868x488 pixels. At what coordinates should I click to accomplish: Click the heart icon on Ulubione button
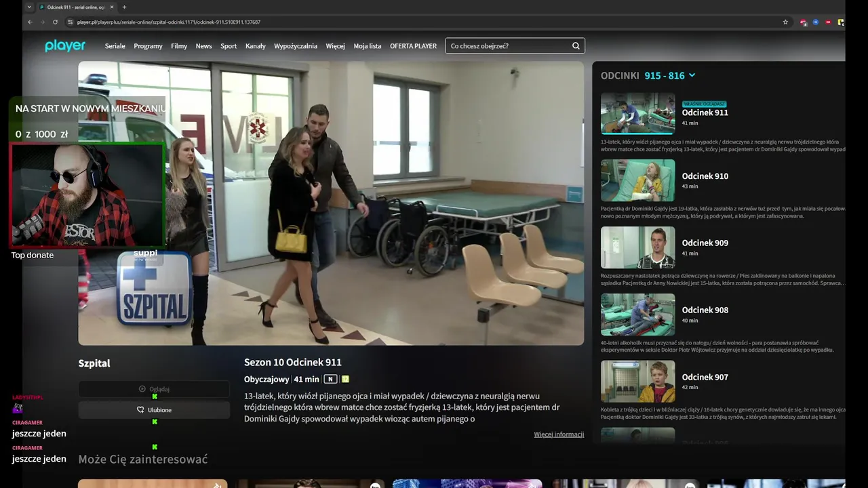(x=140, y=410)
